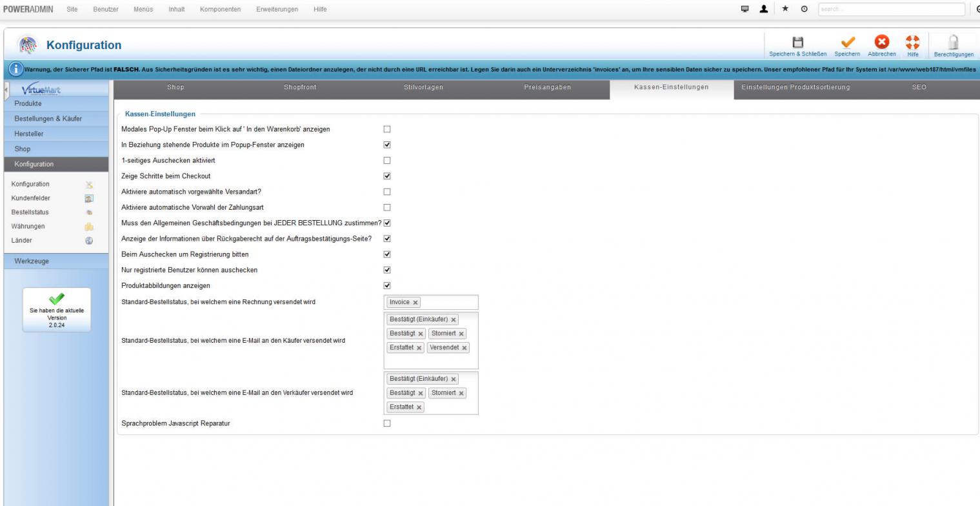Click the search field in top bar
980x506 pixels.
891,9
